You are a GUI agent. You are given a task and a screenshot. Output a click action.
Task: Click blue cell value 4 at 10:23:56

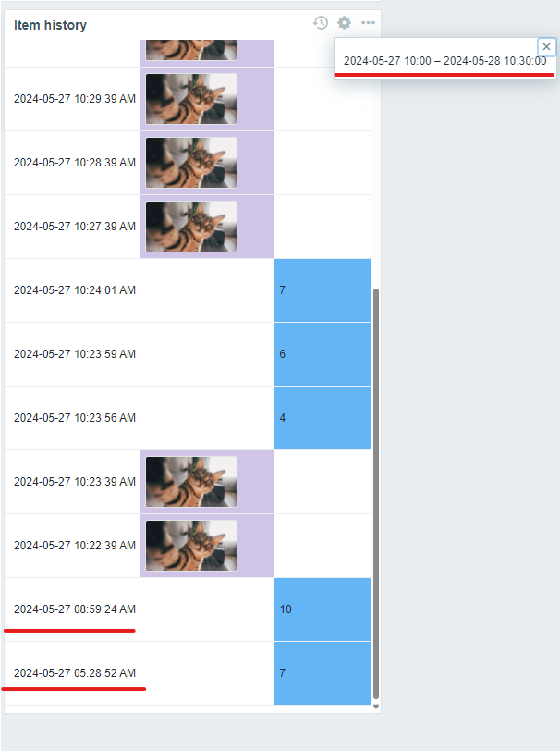[323, 418]
